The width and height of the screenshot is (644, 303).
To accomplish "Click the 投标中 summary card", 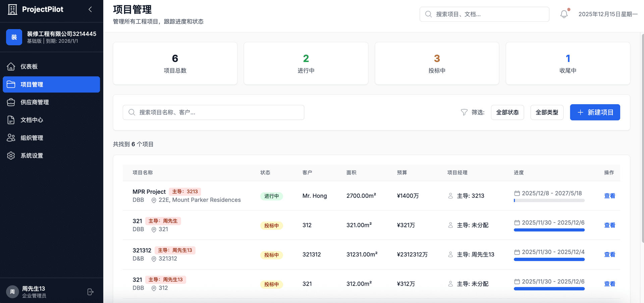I will click(x=437, y=63).
